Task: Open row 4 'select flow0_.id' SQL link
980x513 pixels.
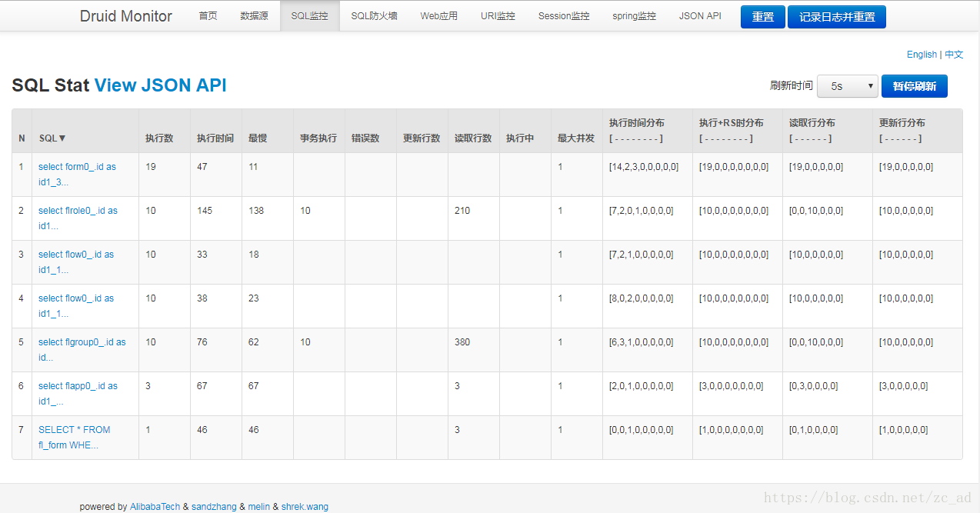Action: point(76,306)
